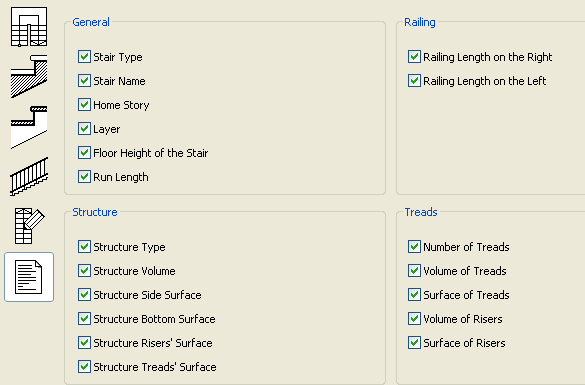The height and width of the screenshot is (385, 585).
Task: Uncheck Structure Risers' Surface
Action: tap(84, 342)
